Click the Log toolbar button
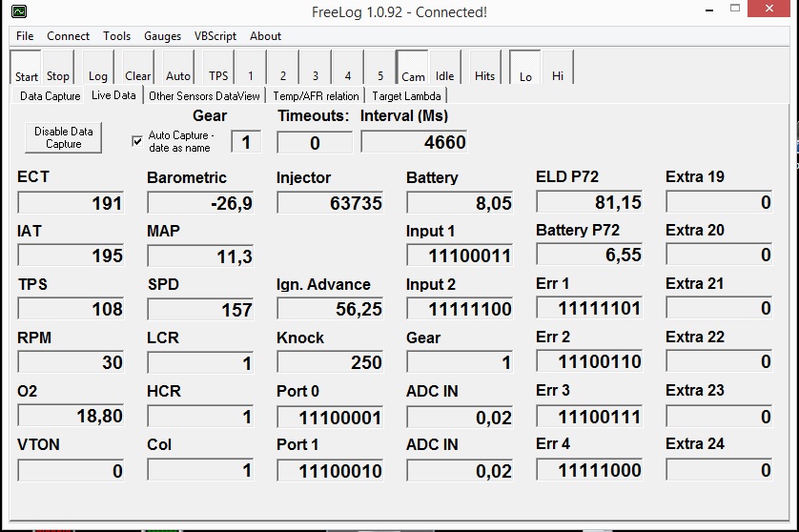799x532 pixels. pyautogui.click(x=98, y=69)
